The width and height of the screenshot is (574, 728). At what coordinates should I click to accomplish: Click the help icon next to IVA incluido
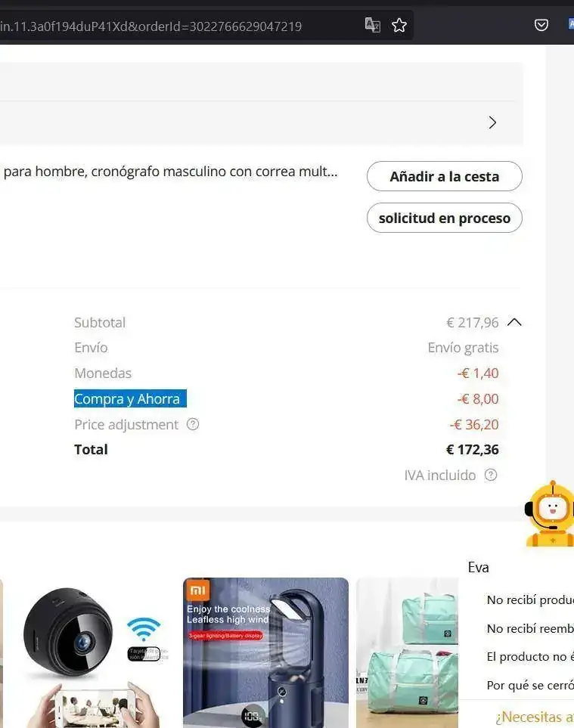point(491,475)
